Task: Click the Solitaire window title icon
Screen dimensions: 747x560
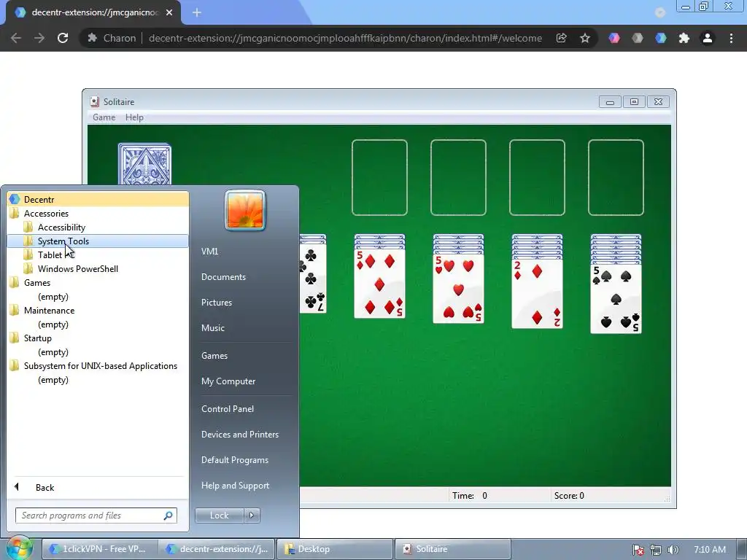Action: [x=95, y=101]
